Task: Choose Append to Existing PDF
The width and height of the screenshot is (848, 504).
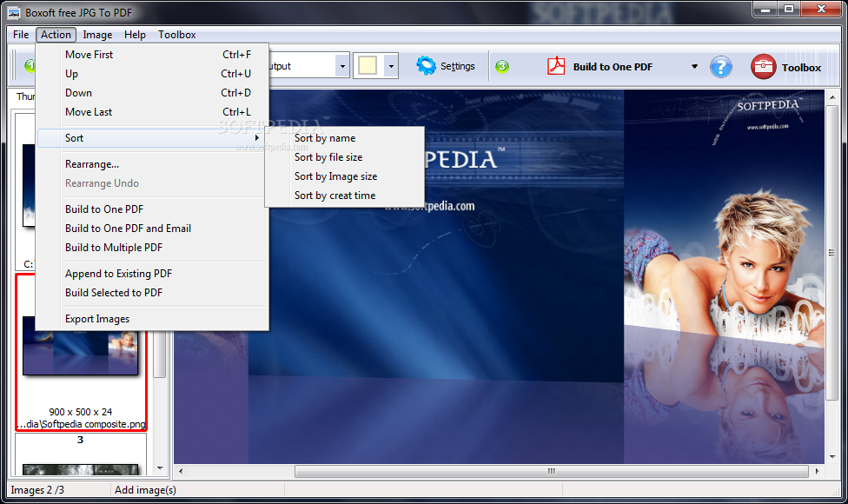Action: click(153, 274)
